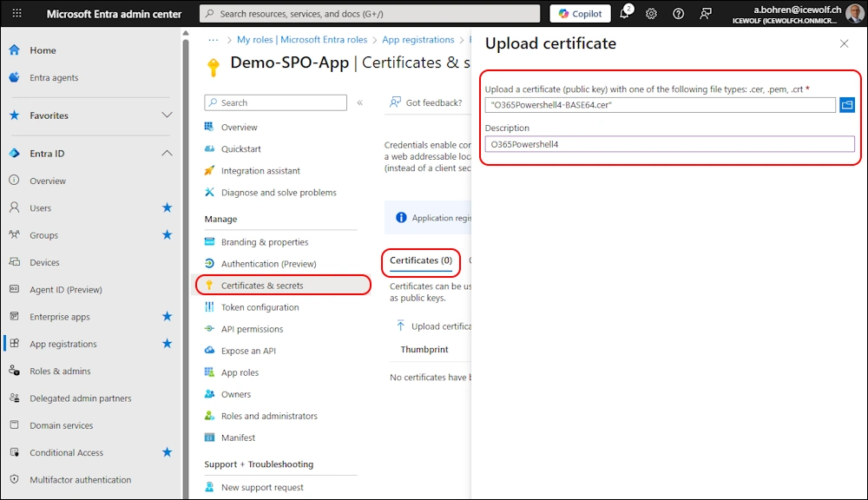Unfavorite Groups using its star
This screenshot has height=500, width=868.
pyautogui.click(x=168, y=235)
